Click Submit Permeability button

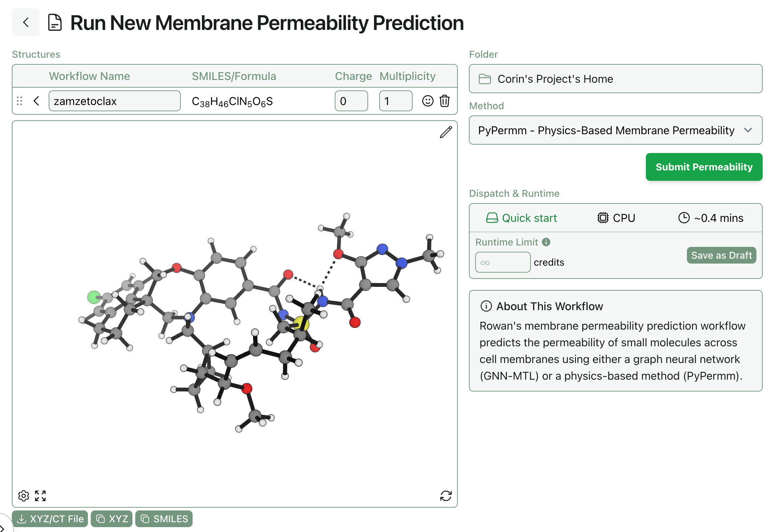704,167
